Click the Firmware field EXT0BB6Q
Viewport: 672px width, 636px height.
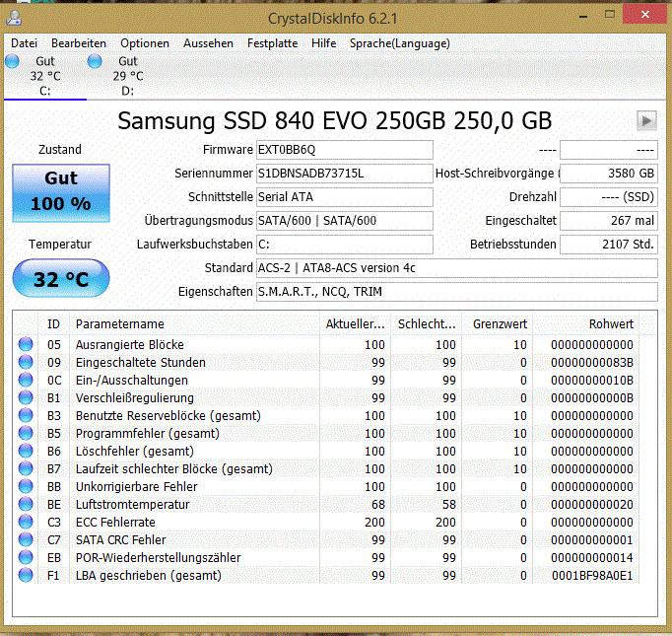[345, 150]
